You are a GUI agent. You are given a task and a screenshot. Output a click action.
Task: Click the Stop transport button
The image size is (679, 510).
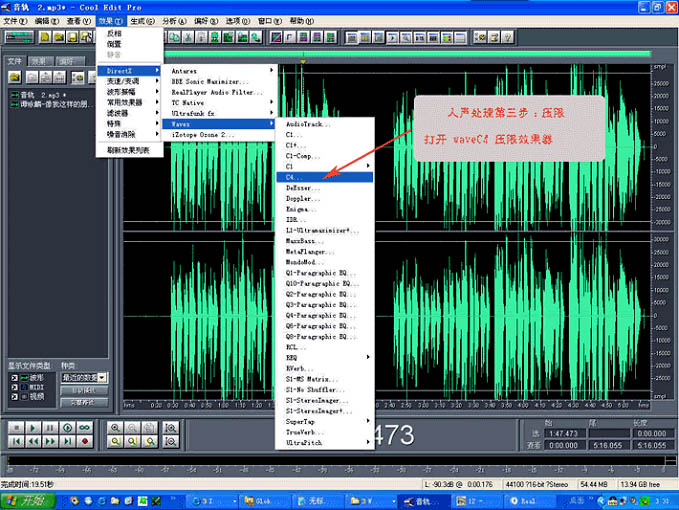[x=16, y=427]
